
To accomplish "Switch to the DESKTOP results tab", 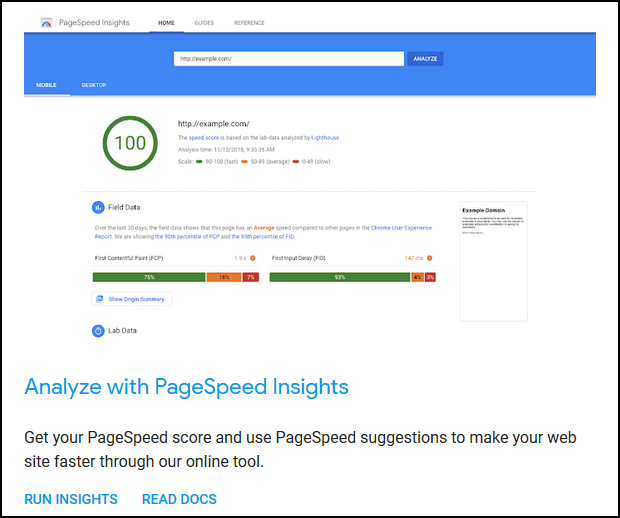I will tap(94, 85).
